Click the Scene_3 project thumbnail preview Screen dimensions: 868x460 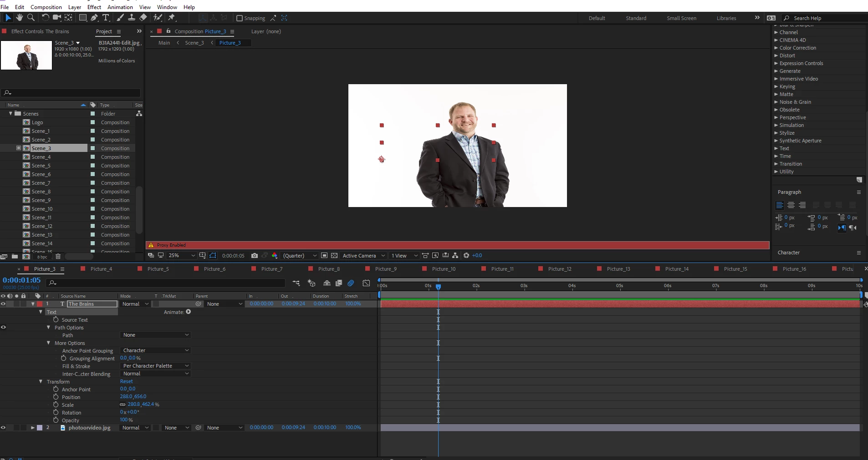click(26, 55)
